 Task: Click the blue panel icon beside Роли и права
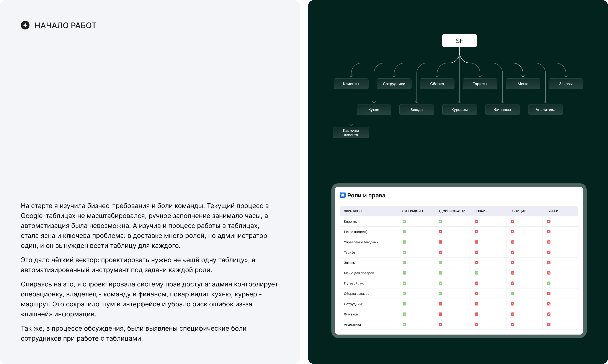(343, 195)
